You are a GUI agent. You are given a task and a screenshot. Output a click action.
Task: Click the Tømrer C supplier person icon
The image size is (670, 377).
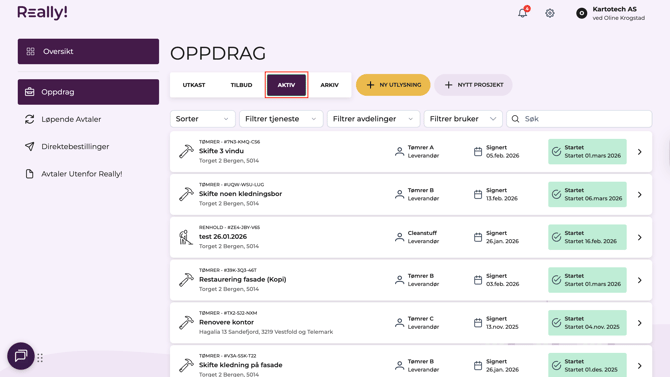pos(399,322)
